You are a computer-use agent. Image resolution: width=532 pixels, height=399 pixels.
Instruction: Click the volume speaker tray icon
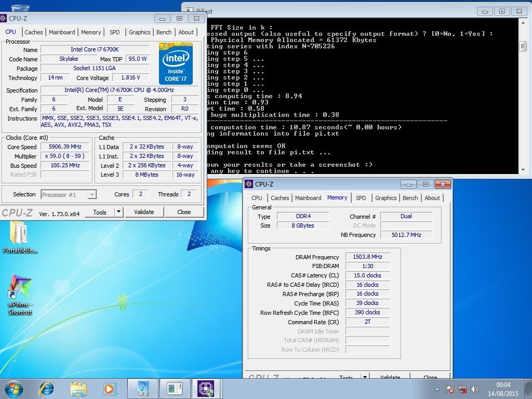(474, 389)
